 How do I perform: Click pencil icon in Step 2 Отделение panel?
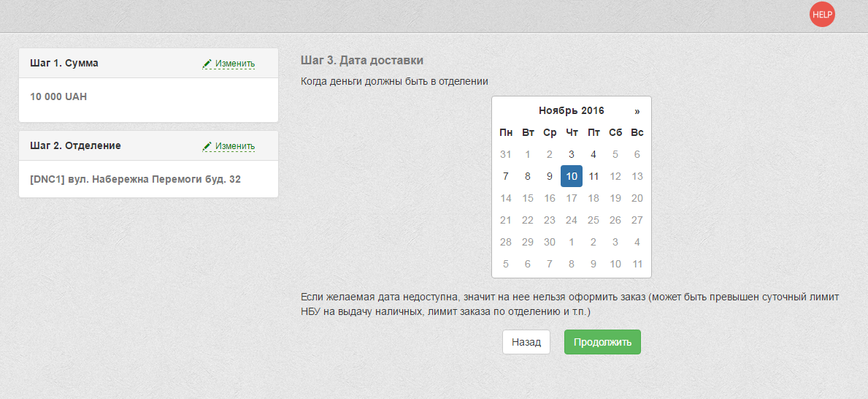coord(207,146)
